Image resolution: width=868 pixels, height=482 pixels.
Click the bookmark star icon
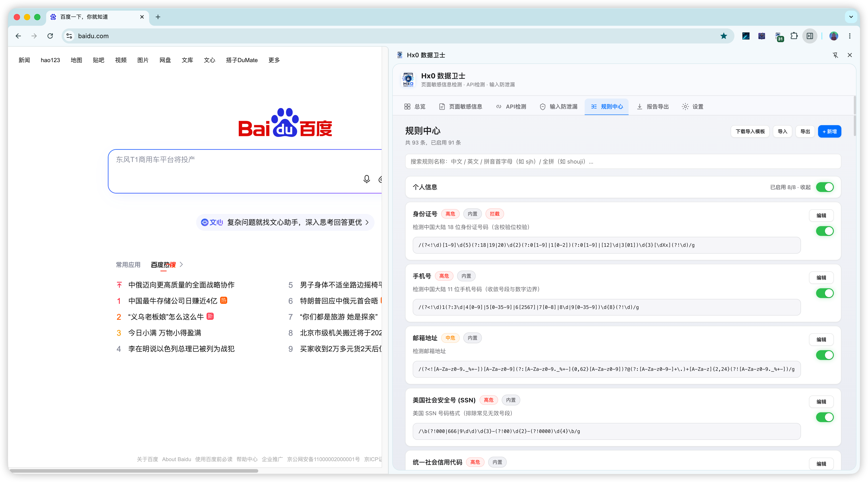tap(724, 36)
